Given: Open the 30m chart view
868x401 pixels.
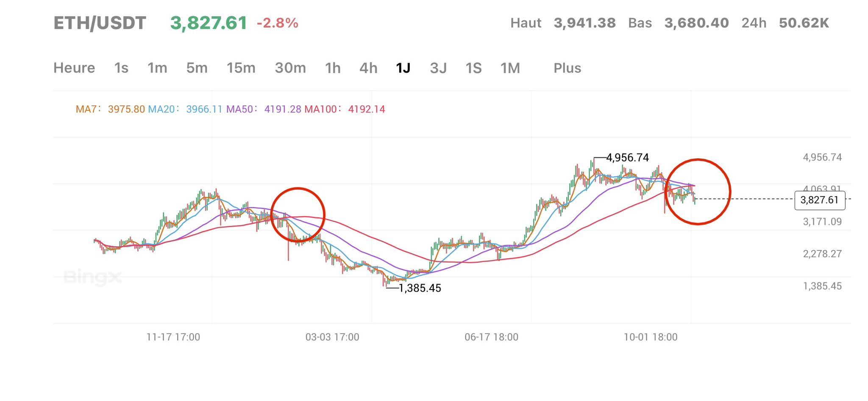Looking at the screenshot, I should point(290,68).
